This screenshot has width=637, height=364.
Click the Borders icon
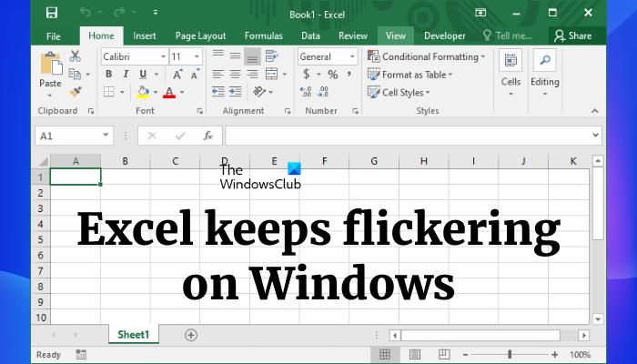(x=109, y=91)
